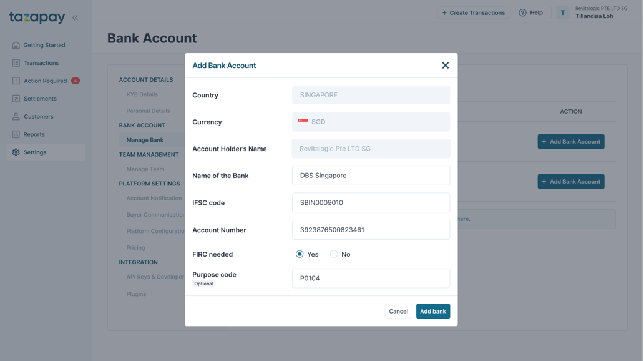Screen dimensions: 644x361
Task: Click the Tillandsia Loh avatar badge
Action: [562, 12]
